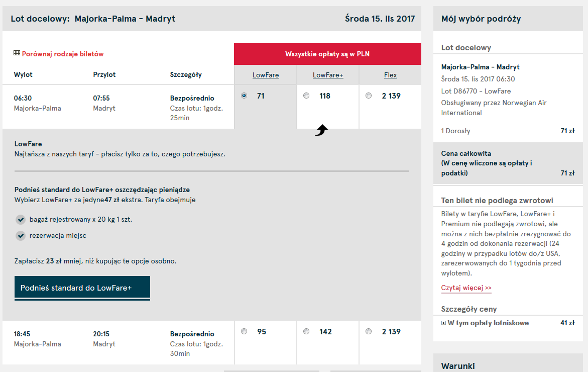The image size is (588, 372).
Task: Open the Flex column header link
Action: point(390,75)
